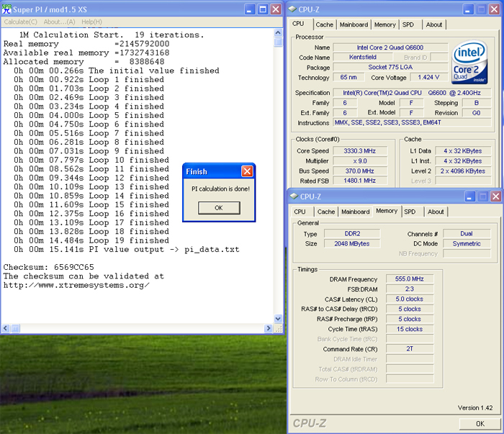This screenshot has height=434, width=504.
Task: Open the About...(A) menu in Super PI
Action: [x=59, y=22]
